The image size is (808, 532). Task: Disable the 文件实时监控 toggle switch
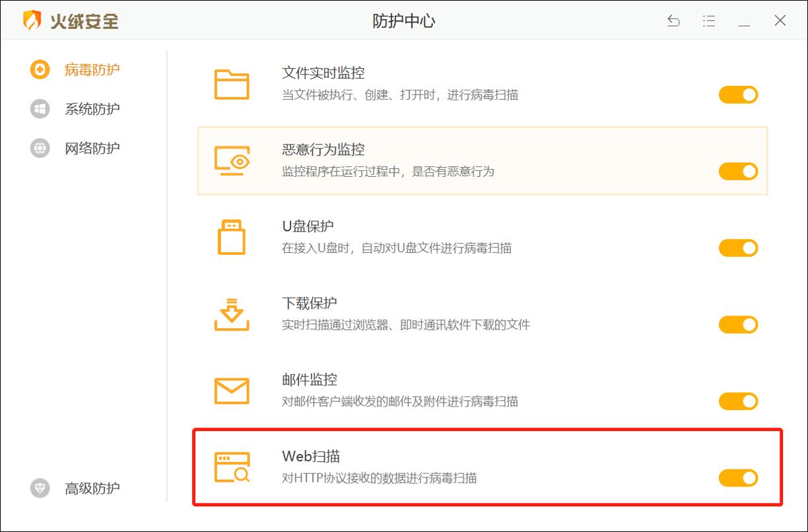click(738, 94)
